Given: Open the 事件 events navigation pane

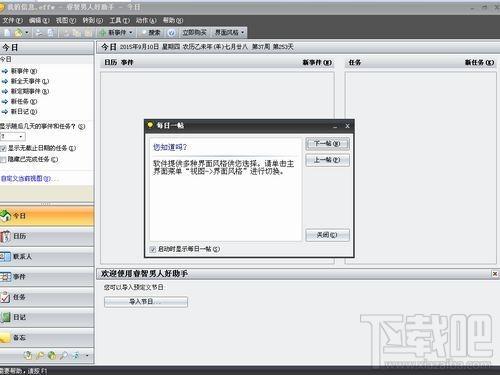Looking at the screenshot, I should tap(47, 277).
